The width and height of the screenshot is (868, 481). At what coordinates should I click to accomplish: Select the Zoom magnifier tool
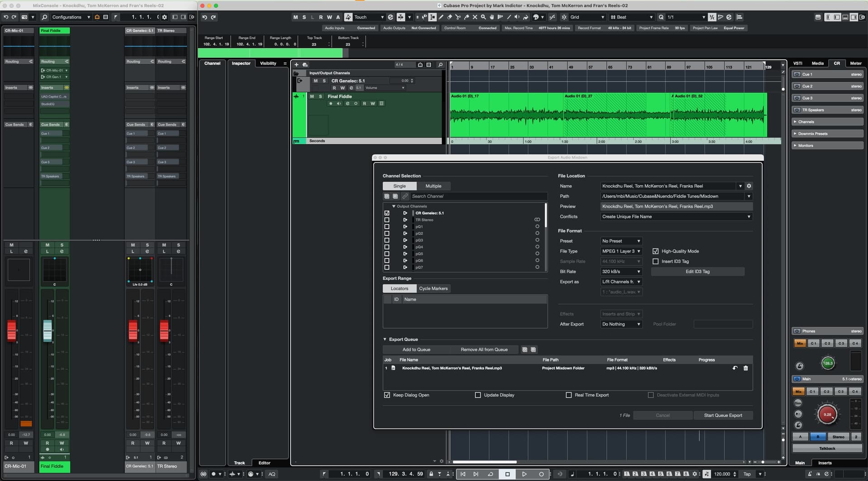483,17
